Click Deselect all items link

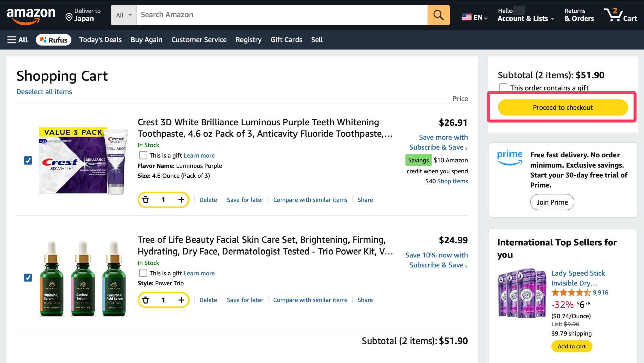[44, 92]
